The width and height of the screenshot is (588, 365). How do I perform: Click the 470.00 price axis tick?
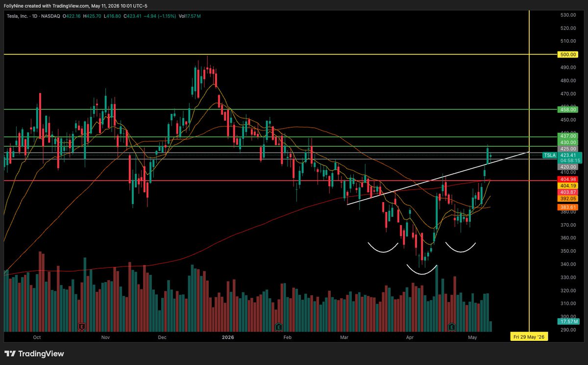(568, 94)
